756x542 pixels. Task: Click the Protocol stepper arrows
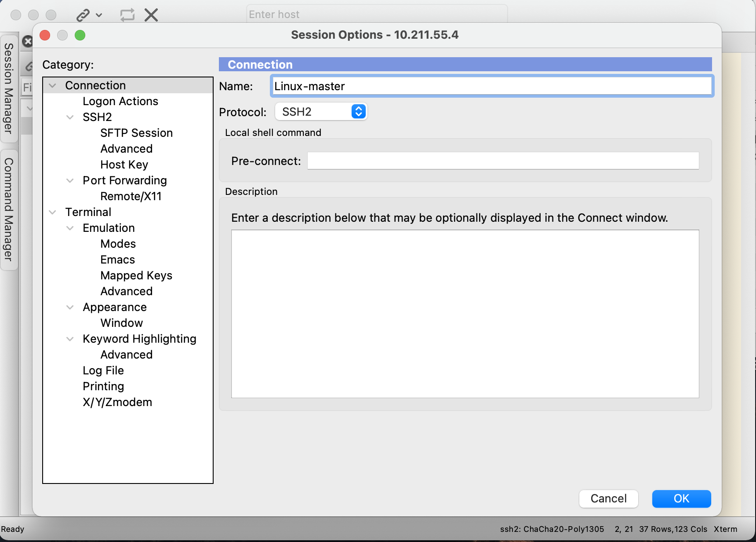click(x=358, y=111)
